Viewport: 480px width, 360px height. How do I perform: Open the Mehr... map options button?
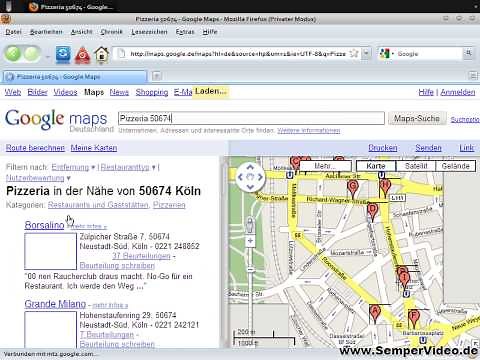326,166
